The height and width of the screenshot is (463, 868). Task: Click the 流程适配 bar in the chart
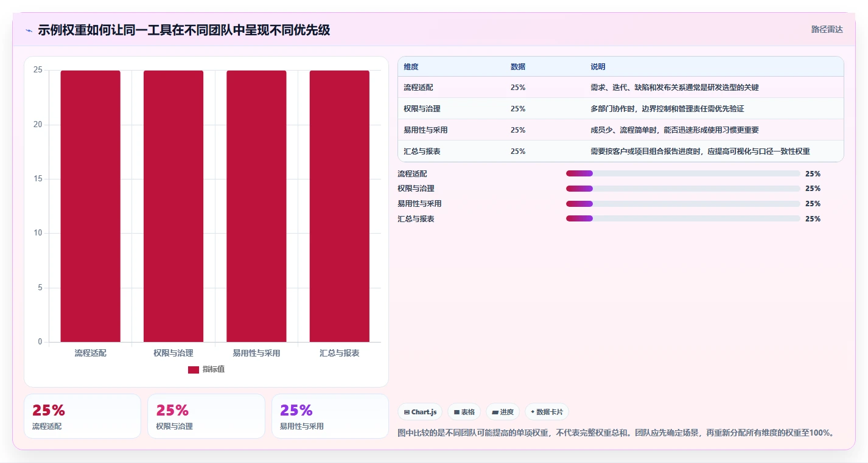(90, 206)
